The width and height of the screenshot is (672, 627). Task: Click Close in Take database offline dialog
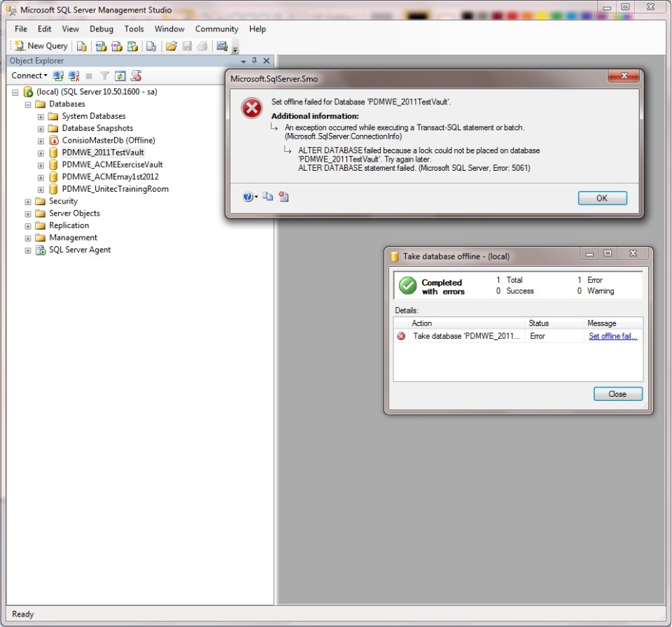[x=617, y=394]
